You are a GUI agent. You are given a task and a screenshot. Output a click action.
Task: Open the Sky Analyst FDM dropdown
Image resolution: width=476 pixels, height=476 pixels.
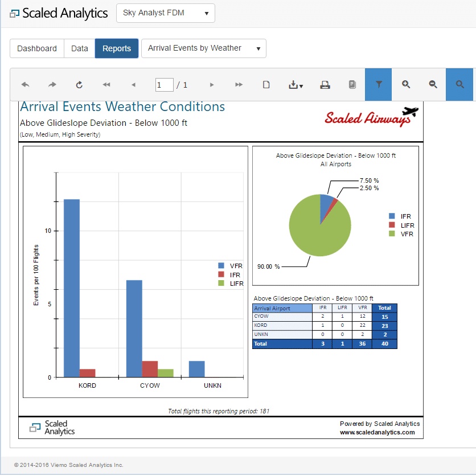click(165, 13)
